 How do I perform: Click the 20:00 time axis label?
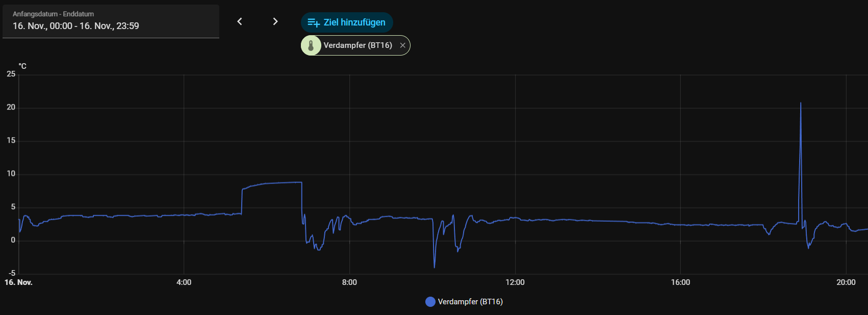point(846,282)
